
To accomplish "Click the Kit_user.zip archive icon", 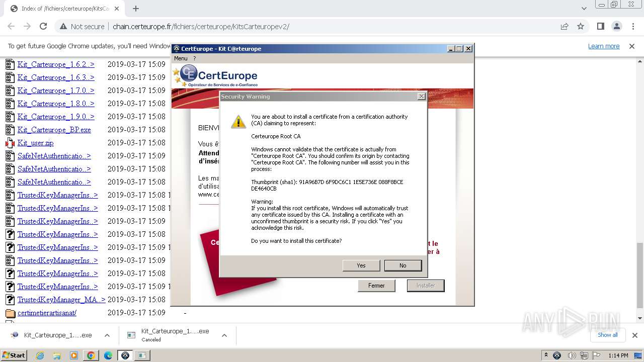I will tap(10, 143).
